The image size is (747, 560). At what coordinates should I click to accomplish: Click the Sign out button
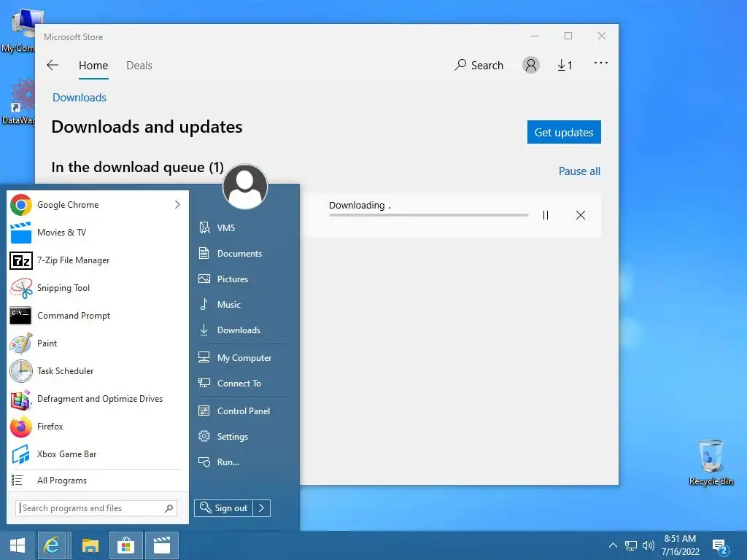[x=223, y=508]
